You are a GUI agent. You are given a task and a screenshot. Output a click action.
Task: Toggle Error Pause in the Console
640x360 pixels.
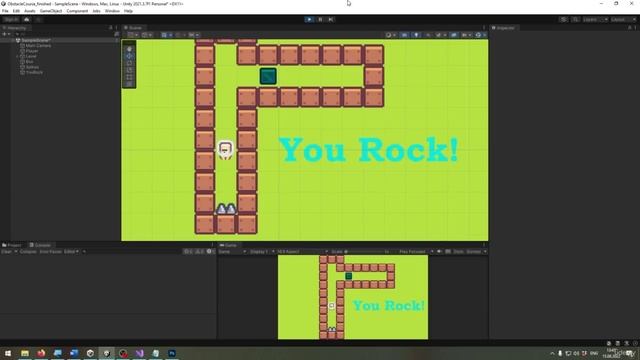pyautogui.click(x=51, y=251)
